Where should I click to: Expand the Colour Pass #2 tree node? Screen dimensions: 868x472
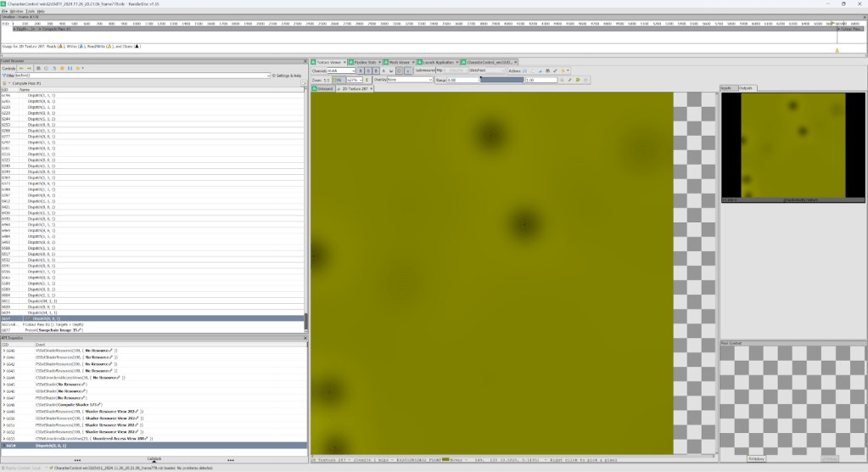[24, 324]
